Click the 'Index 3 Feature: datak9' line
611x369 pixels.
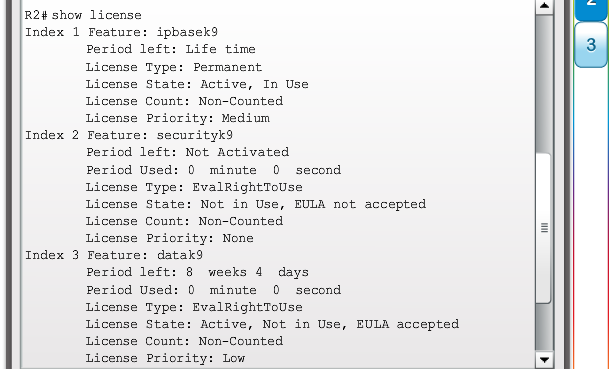(114, 255)
